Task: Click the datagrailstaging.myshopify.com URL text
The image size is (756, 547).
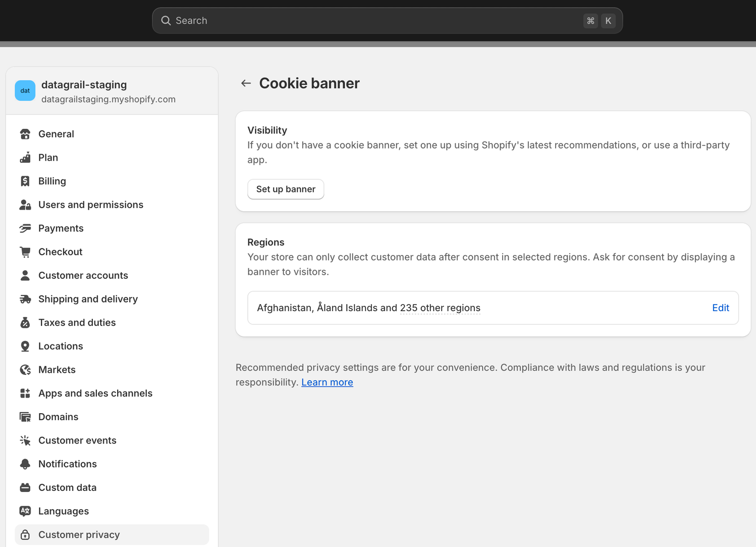Action: click(109, 100)
